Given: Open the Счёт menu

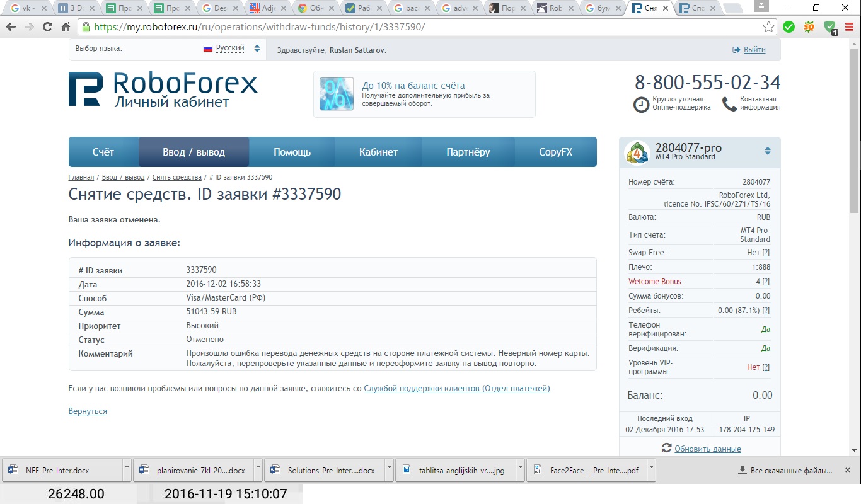Looking at the screenshot, I should point(103,152).
